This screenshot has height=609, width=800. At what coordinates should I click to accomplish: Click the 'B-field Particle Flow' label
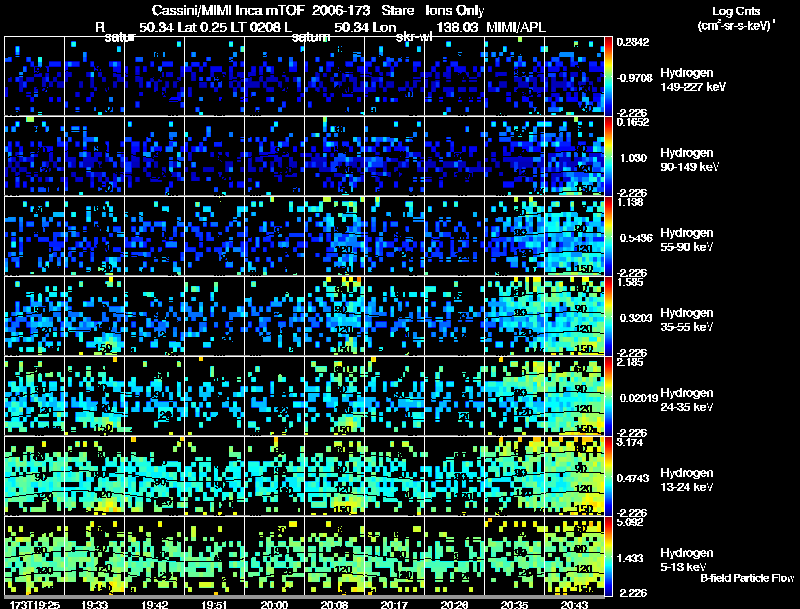tap(747, 578)
